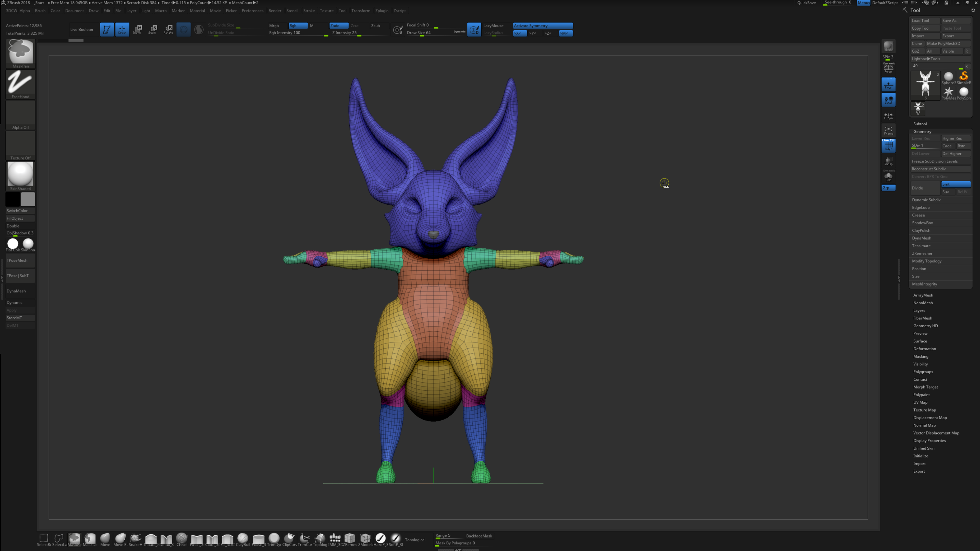Viewport: 980px width, 551px height.
Task: Open the Preferences menu
Action: (252, 11)
